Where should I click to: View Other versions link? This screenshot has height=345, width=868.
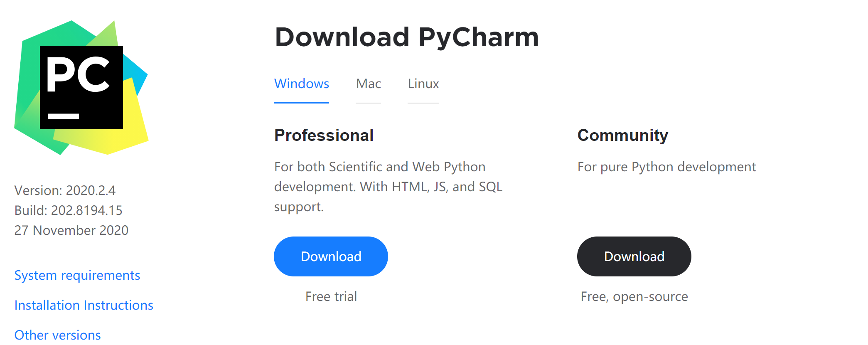[58, 335]
